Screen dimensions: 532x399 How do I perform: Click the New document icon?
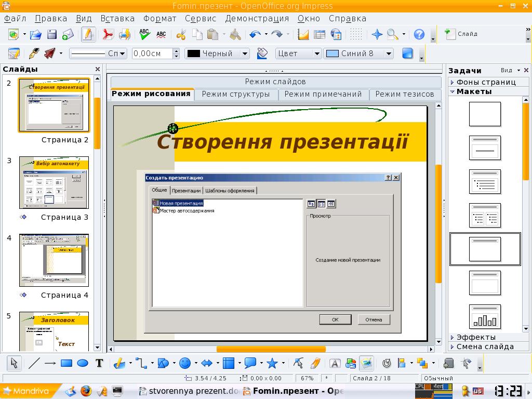pos(14,34)
